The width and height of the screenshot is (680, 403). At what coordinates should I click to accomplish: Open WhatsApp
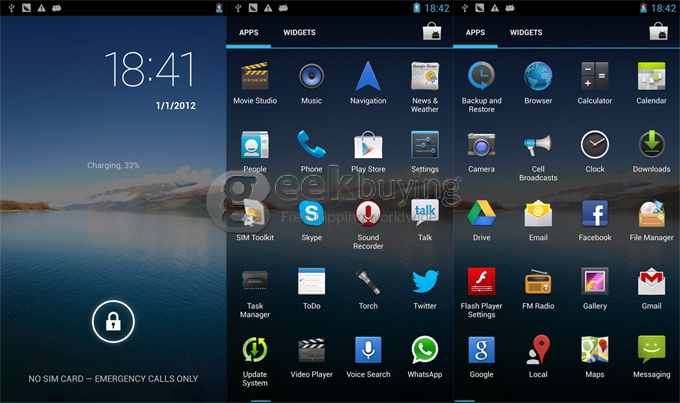pos(425,350)
